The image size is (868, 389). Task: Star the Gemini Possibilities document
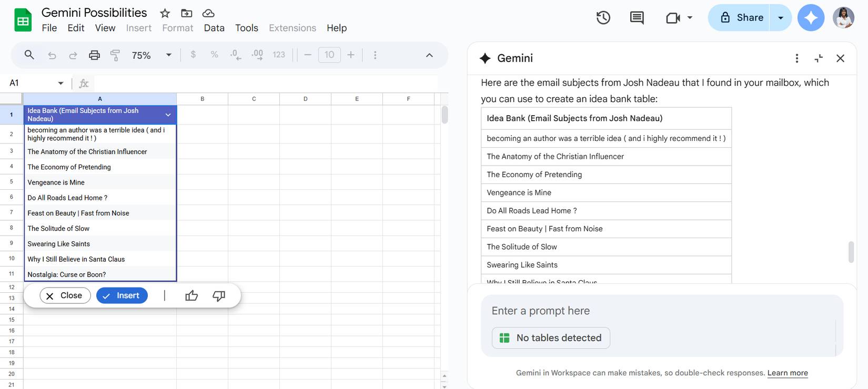point(165,13)
